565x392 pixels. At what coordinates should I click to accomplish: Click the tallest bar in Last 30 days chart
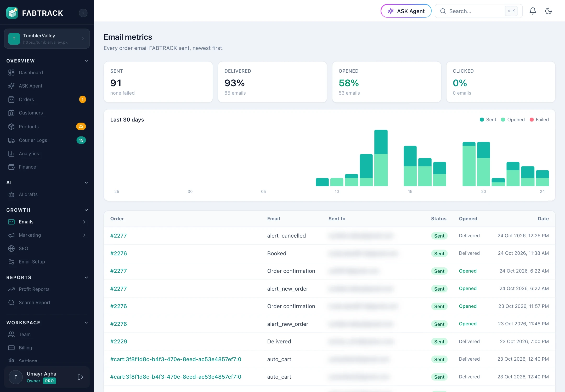(x=381, y=158)
